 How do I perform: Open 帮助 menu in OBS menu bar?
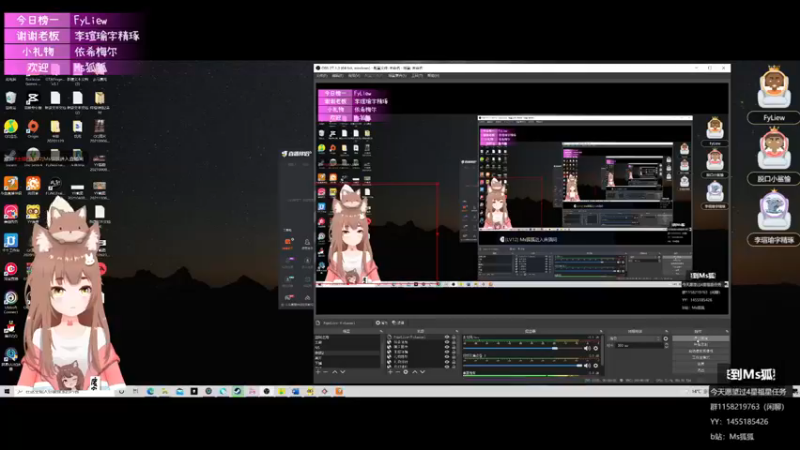pyautogui.click(x=433, y=76)
